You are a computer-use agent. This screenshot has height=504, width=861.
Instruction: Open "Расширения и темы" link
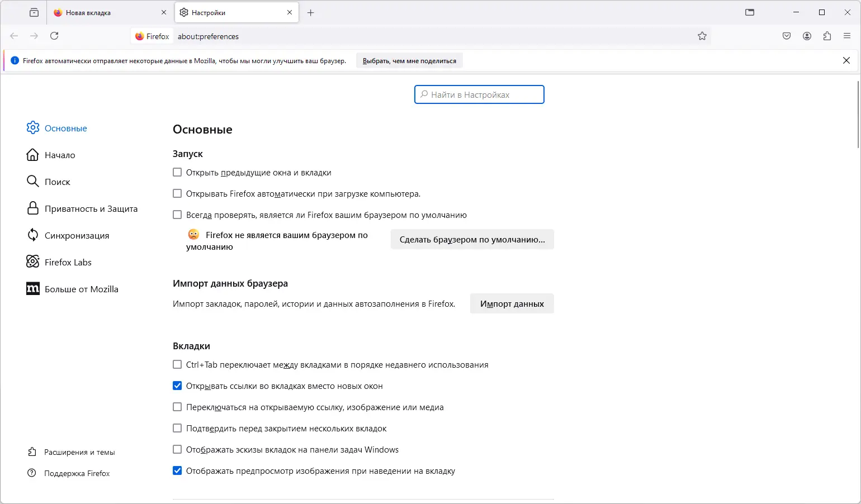click(x=79, y=453)
